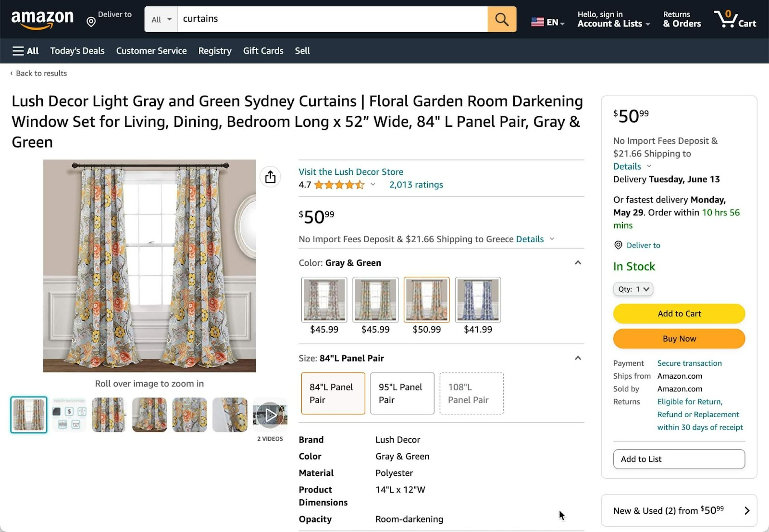Select the $45.99 gray curtain variant
The width and height of the screenshot is (769, 532).
click(x=324, y=299)
